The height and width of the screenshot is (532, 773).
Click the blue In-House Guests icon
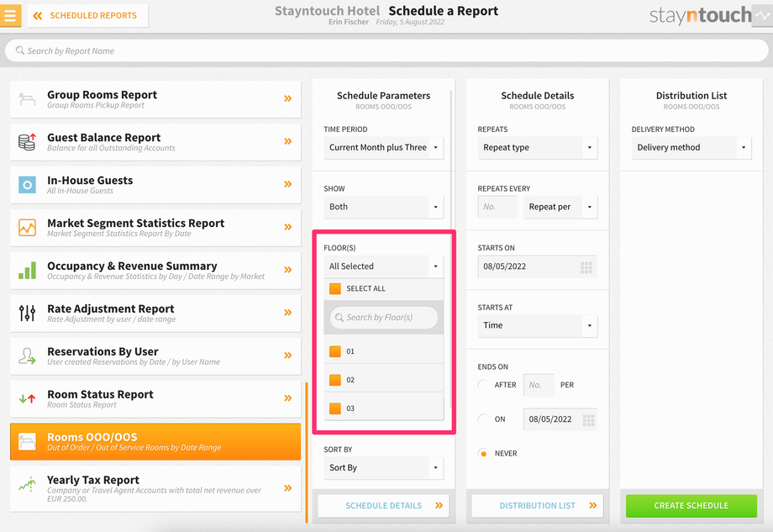27,185
